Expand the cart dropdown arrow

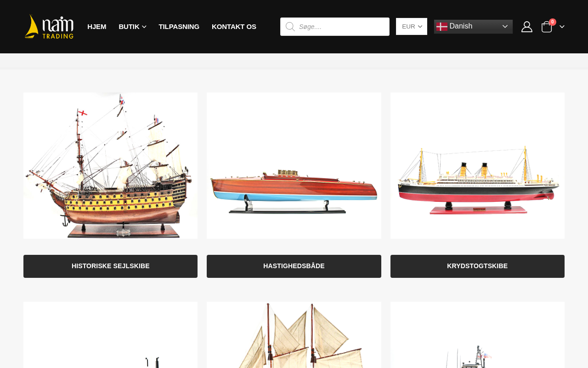tap(562, 27)
